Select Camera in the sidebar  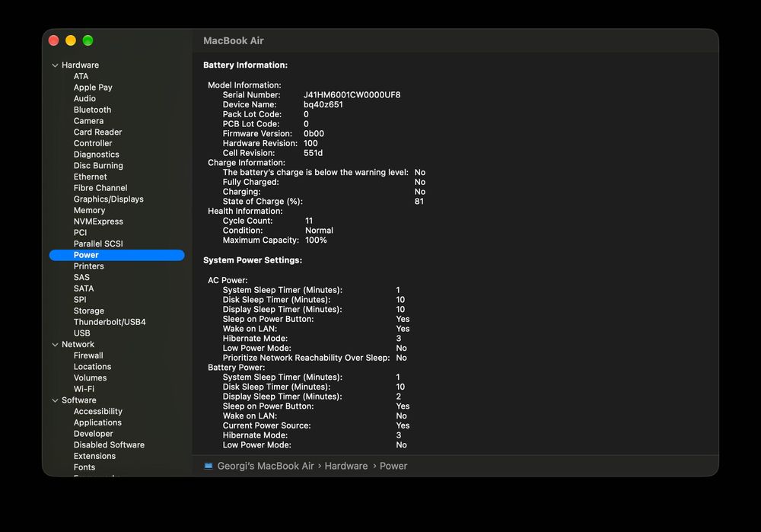click(x=88, y=121)
